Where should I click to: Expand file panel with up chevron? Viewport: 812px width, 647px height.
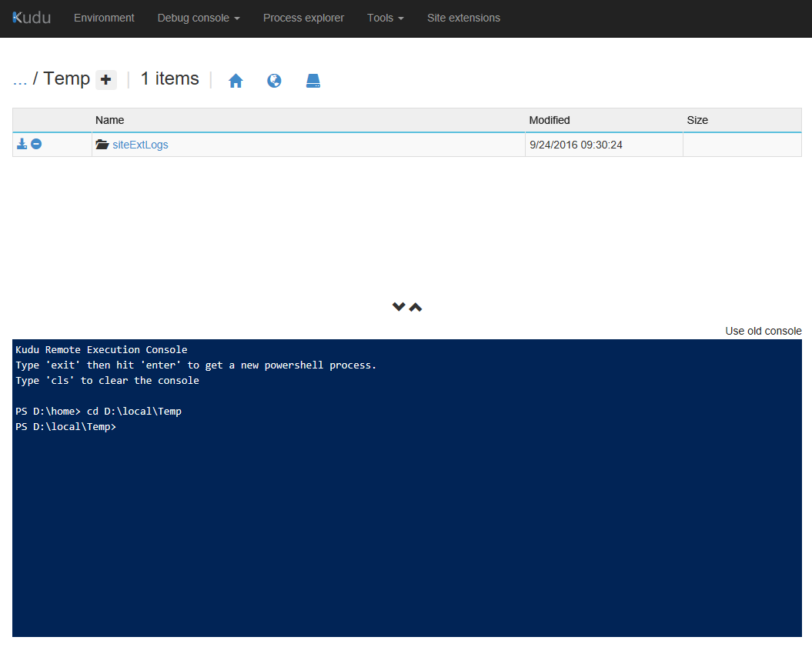[x=416, y=307]
